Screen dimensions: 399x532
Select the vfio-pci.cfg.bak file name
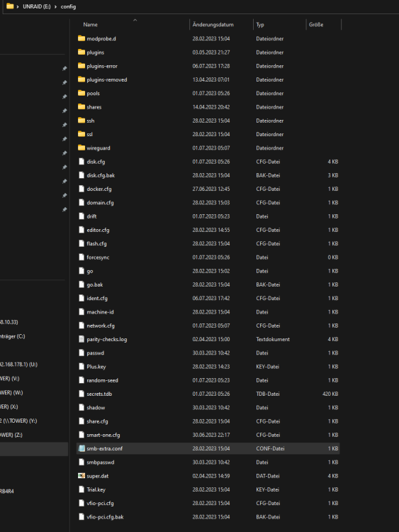click(105, 516)
